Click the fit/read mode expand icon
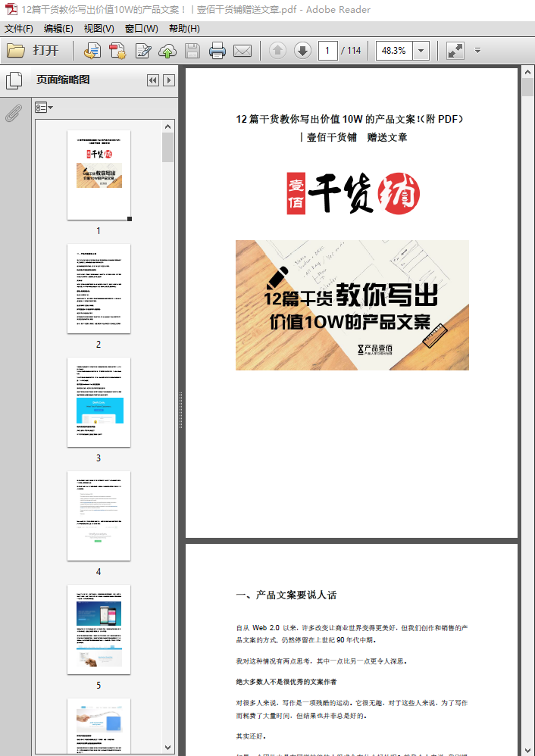Image resolution: width=535 pixels, height=756 pixels. [x=455, y=51]
